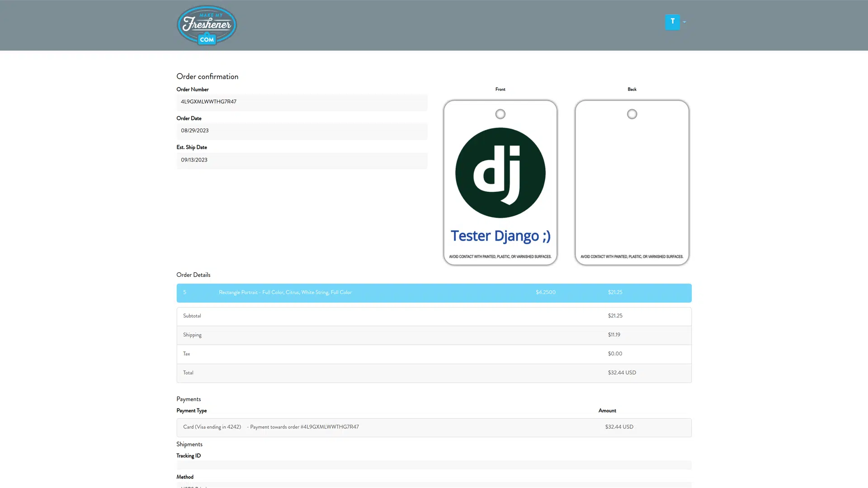Expand the account dropdown arrow
Screen dimensions: 868x488
coord(684,22)
